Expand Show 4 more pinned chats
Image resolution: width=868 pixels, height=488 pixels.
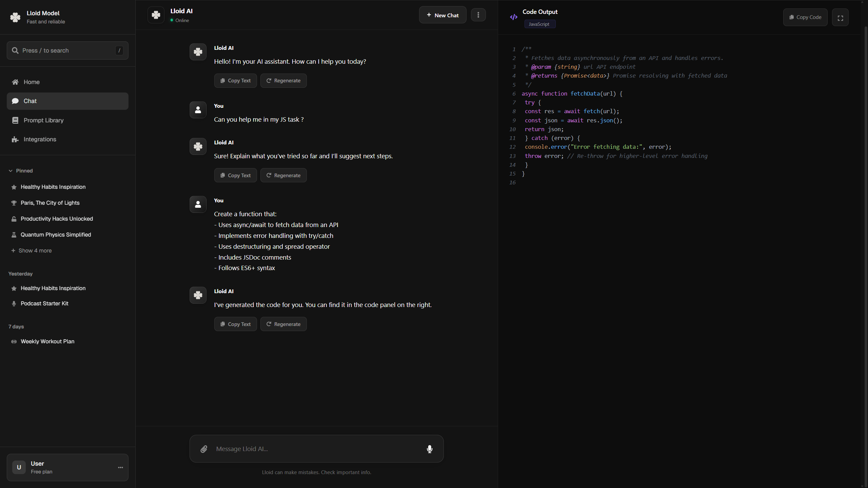[35, 250]
